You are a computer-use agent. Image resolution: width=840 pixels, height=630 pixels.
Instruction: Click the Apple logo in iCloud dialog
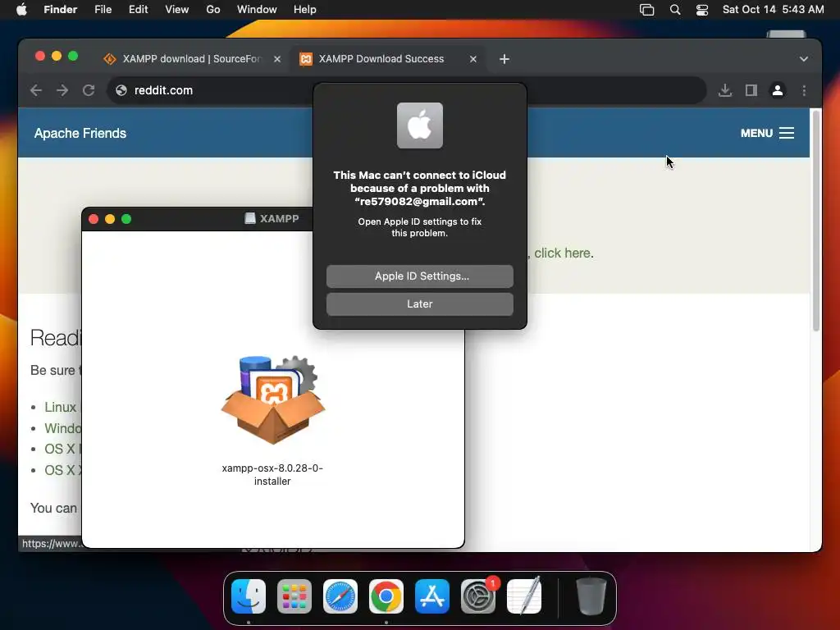pyautogui.click(x=420, y=126)
